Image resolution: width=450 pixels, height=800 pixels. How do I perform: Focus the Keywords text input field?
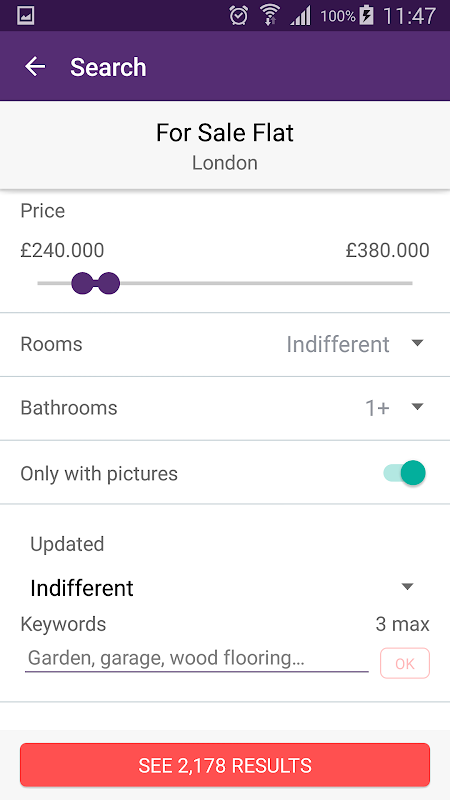tap(196, 659)
